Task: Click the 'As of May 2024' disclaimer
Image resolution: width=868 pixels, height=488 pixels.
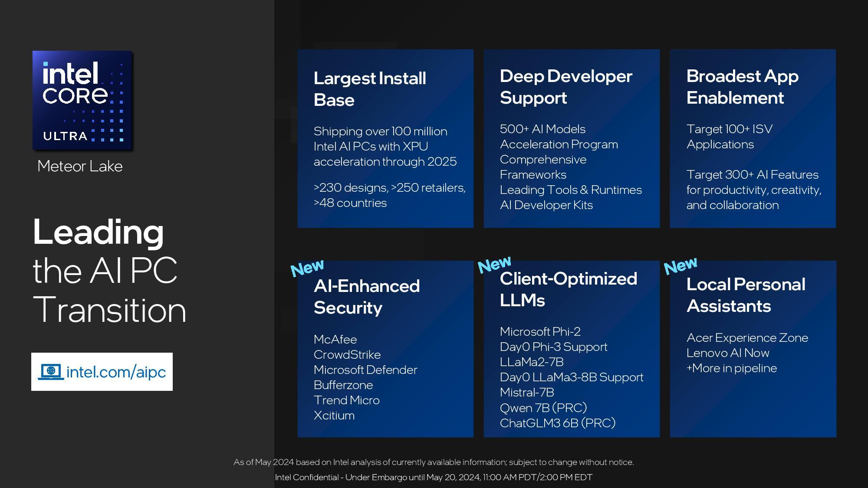Action: pyautogui.click(x=434, y=462)
